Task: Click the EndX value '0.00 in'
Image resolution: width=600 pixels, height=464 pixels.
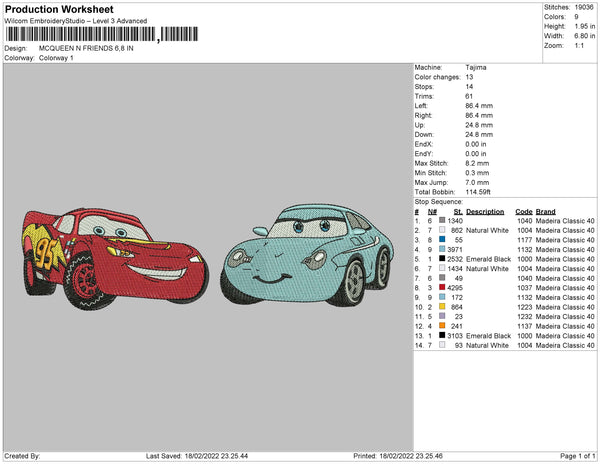Action: pyautogui.click(x=476, y=144)
